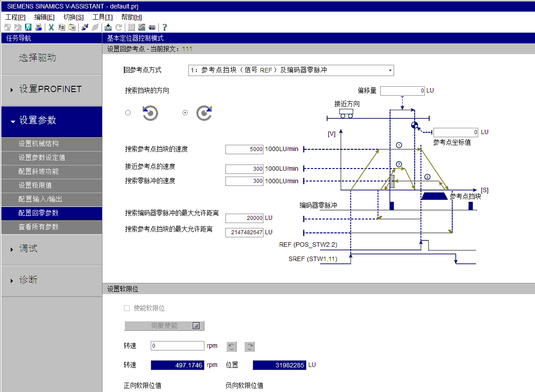Screen dimensions: 535x392
Task: Click the actual speed value 497.1746
Action: click(178, 365)
